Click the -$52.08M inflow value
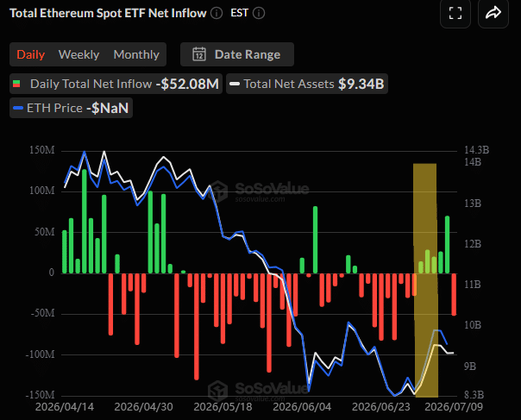Viewport: 521px width, 420px height. click(x=187, y=84)
